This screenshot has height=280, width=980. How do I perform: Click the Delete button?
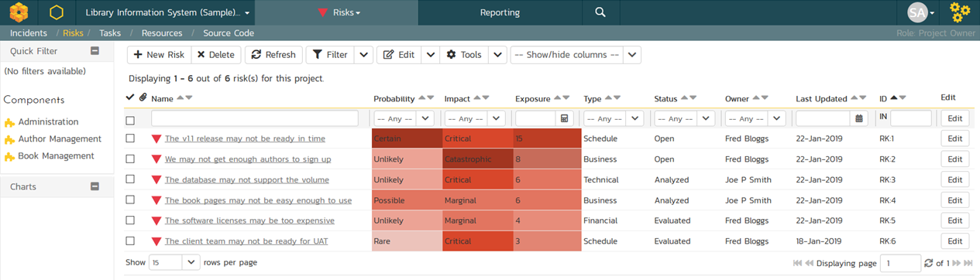click(215, 55)
